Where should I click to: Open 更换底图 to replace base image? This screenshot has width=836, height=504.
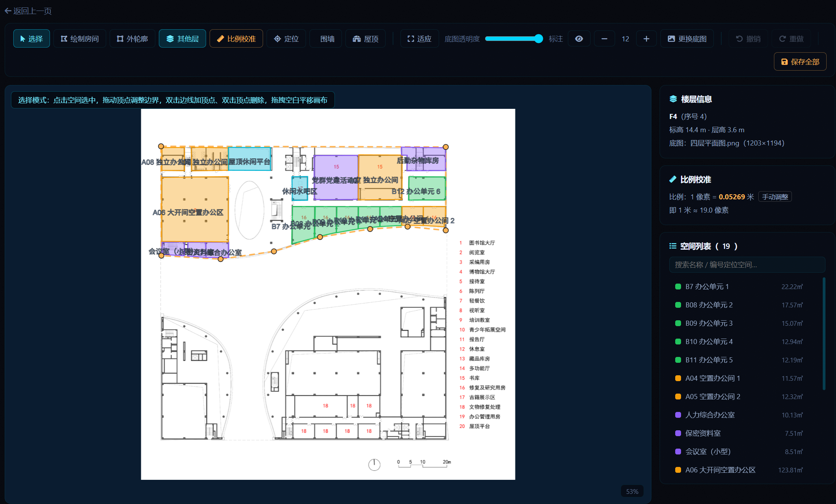[x=687, y=39]
